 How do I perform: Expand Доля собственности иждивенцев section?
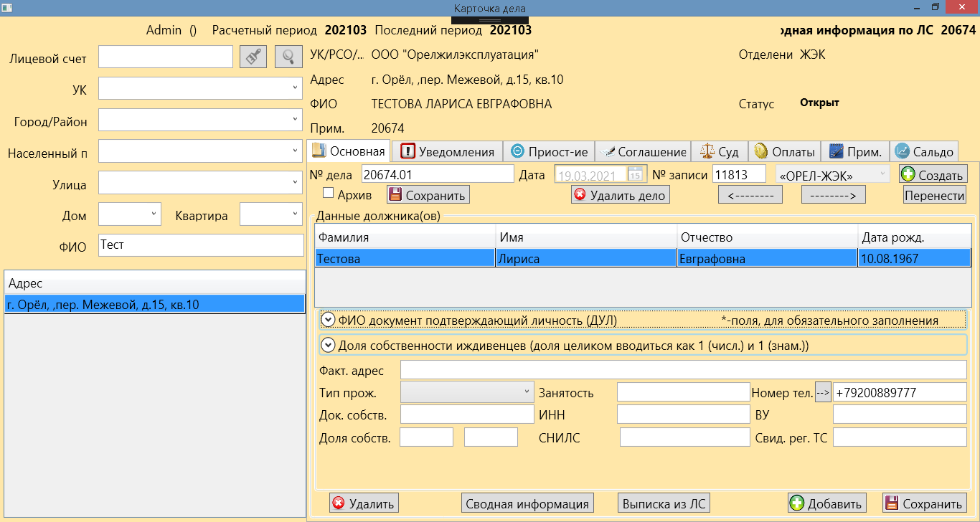[328, 345]
